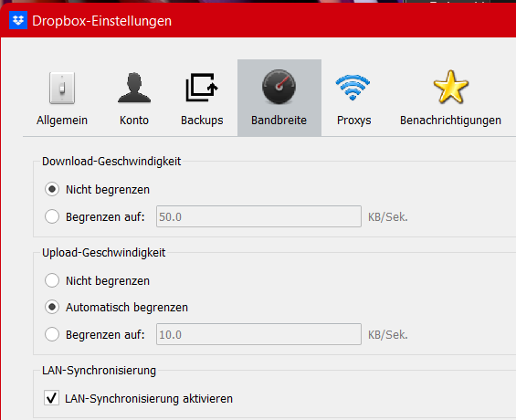516x420 pixels.
Task: Click upload limit field showing 10.0
Action: click(x=258, y=334)
